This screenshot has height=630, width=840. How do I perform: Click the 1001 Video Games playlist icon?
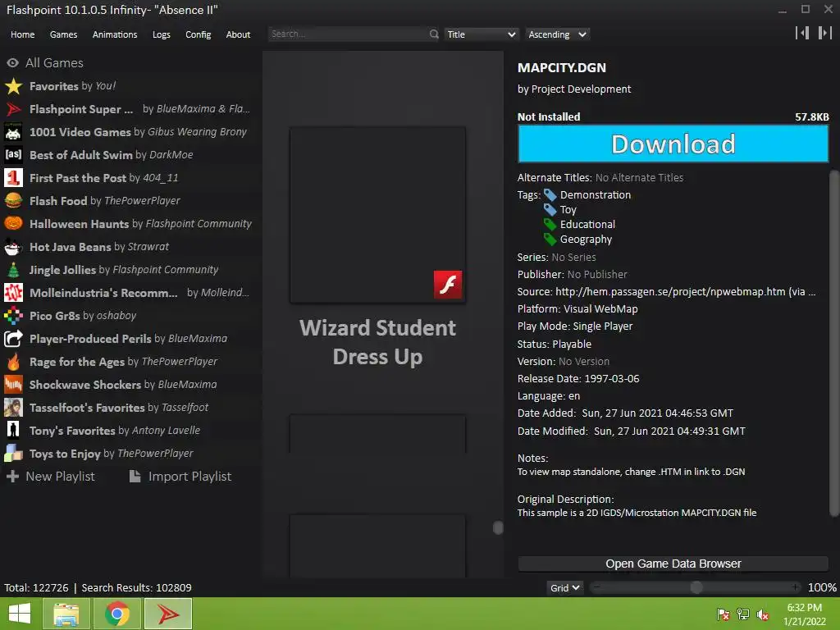13,132
